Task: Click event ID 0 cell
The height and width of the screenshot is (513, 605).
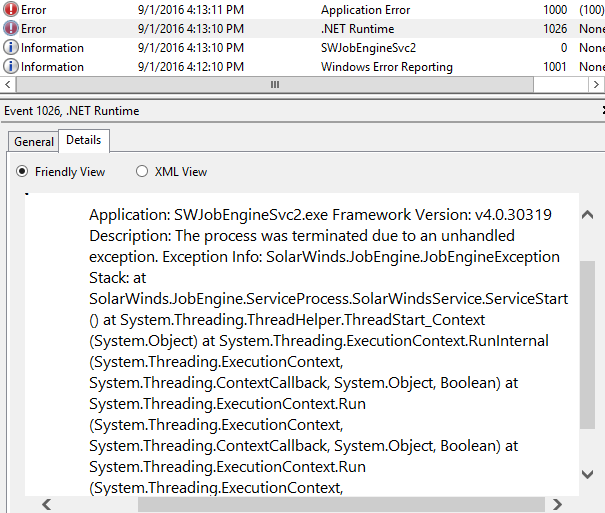Action: tap(564, 48)
